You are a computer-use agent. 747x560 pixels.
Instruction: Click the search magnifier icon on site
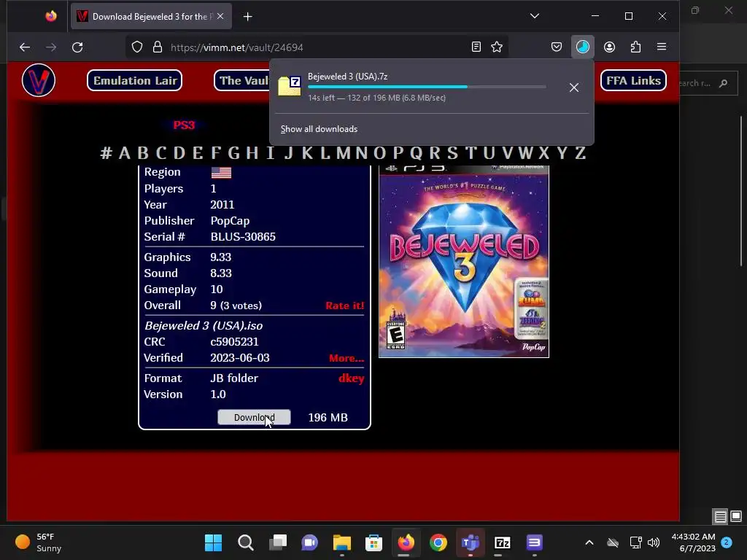coord(723,83)
